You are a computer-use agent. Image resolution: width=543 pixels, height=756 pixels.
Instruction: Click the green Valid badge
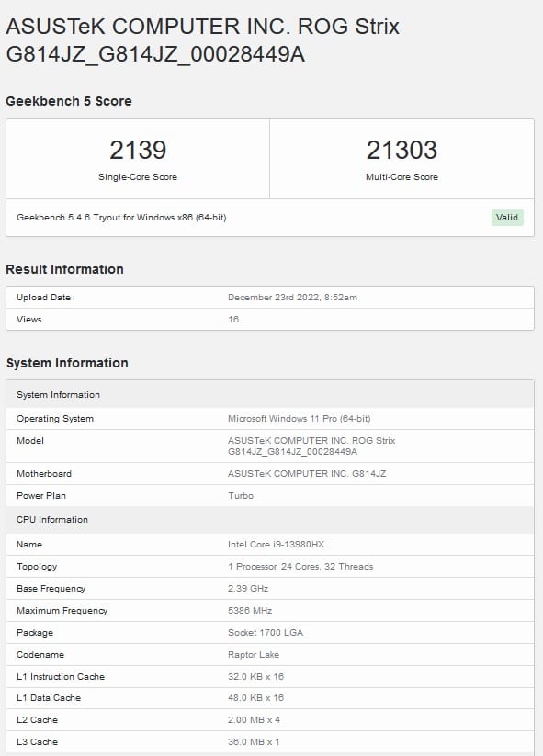click(x=507, y=218)
